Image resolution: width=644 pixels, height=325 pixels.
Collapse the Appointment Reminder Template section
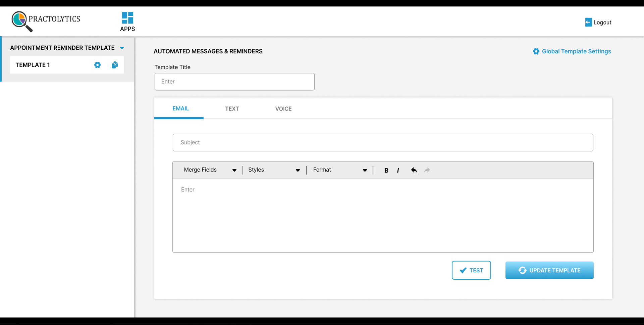tap(122, 48)
